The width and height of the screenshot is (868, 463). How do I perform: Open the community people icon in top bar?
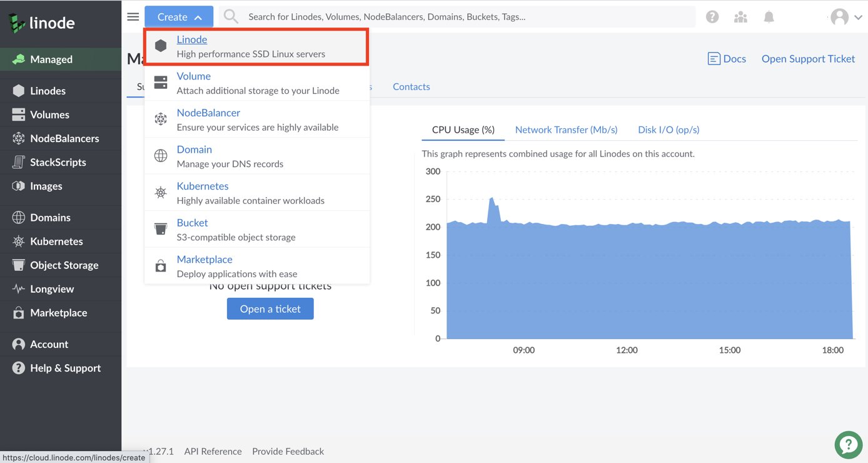(x=740, y=17)
